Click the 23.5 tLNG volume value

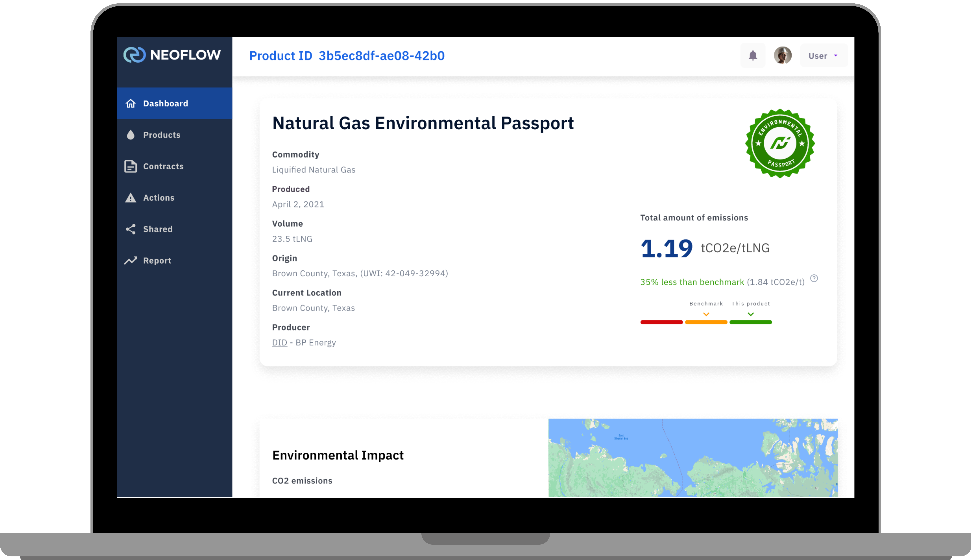click(x=292, y=239)
